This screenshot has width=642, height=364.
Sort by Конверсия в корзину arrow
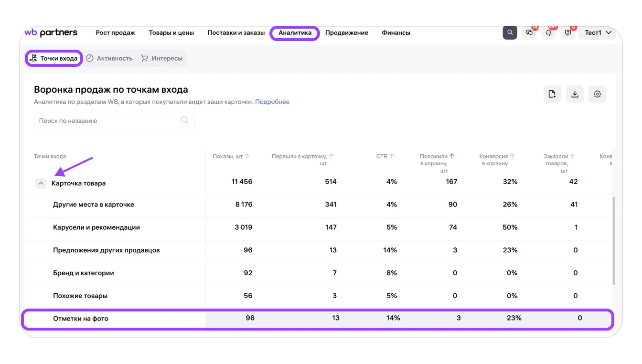coord(512,156)
